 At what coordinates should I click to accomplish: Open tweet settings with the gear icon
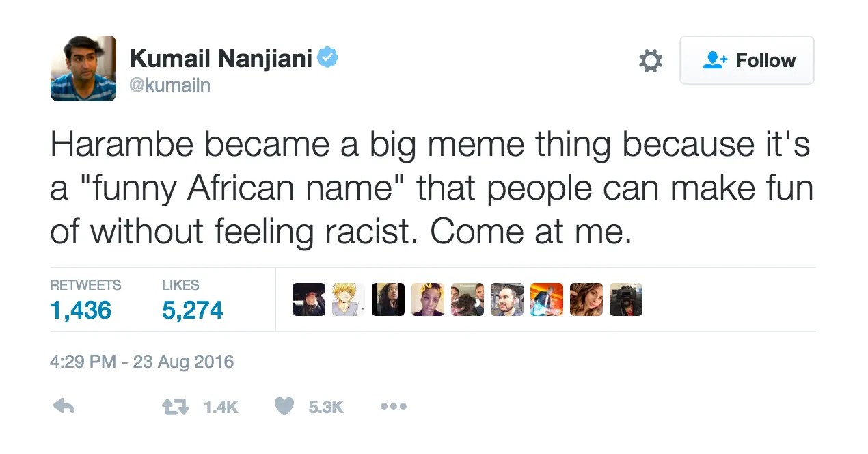650,60
